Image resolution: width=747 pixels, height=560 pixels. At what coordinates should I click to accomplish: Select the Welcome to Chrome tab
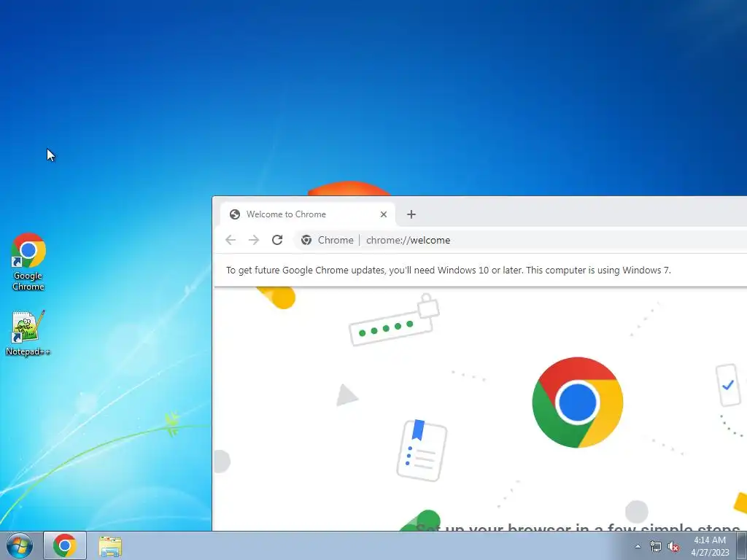coord(308,214)
